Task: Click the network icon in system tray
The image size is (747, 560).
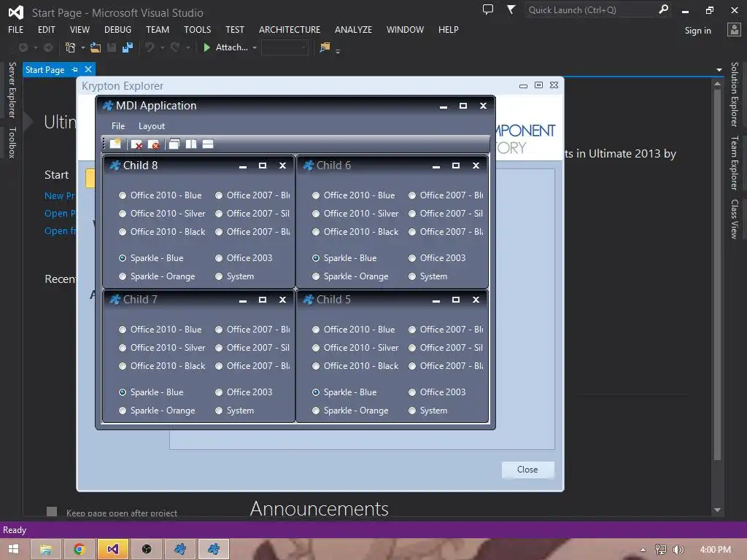Action: click(661, 550)
